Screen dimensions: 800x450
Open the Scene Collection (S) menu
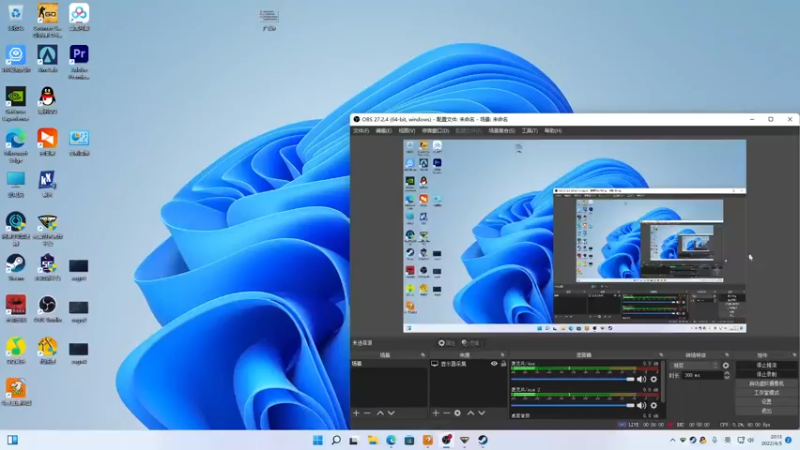coord(502,131)
